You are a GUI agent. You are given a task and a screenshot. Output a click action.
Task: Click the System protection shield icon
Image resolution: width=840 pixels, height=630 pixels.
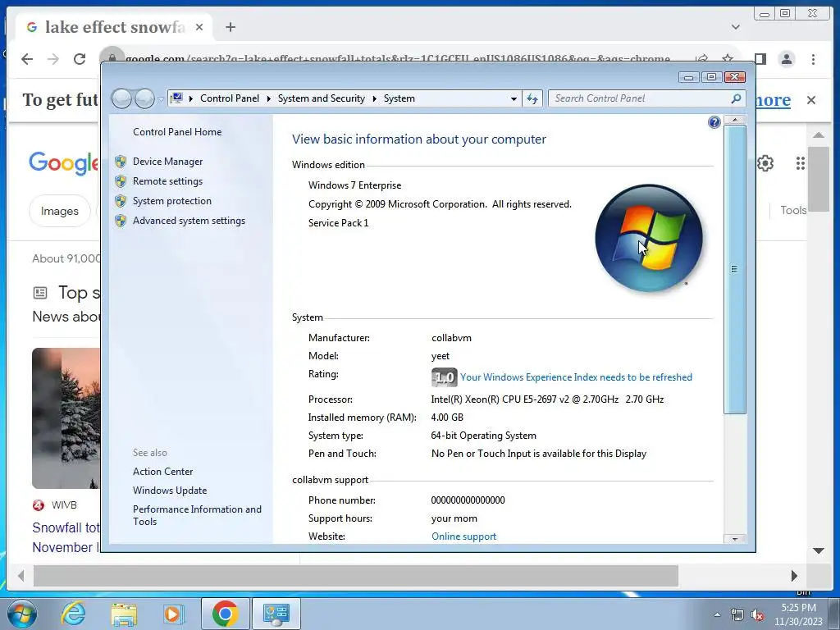point(121,201)
